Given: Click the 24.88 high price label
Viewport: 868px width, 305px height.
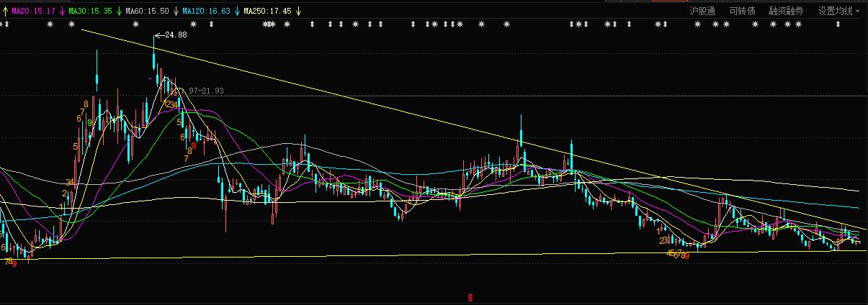Looking at the screenshot, I should [176, 35].
